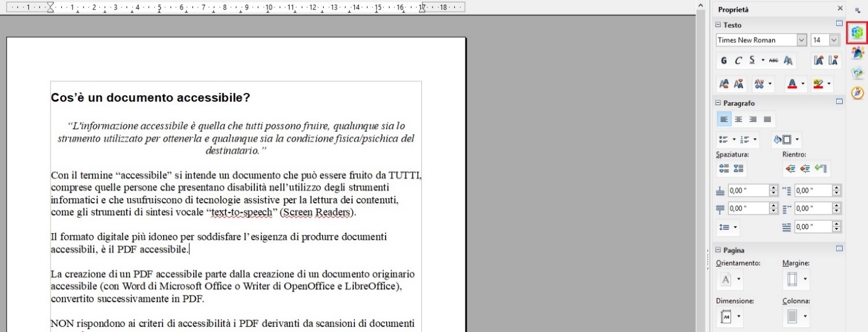Apply superscript formatting
868x332 pixels.
(723, 85)
